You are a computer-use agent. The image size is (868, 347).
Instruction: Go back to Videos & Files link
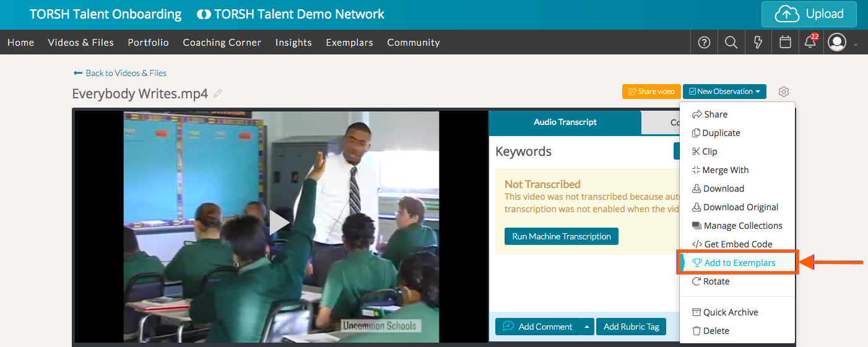point(120,73)
